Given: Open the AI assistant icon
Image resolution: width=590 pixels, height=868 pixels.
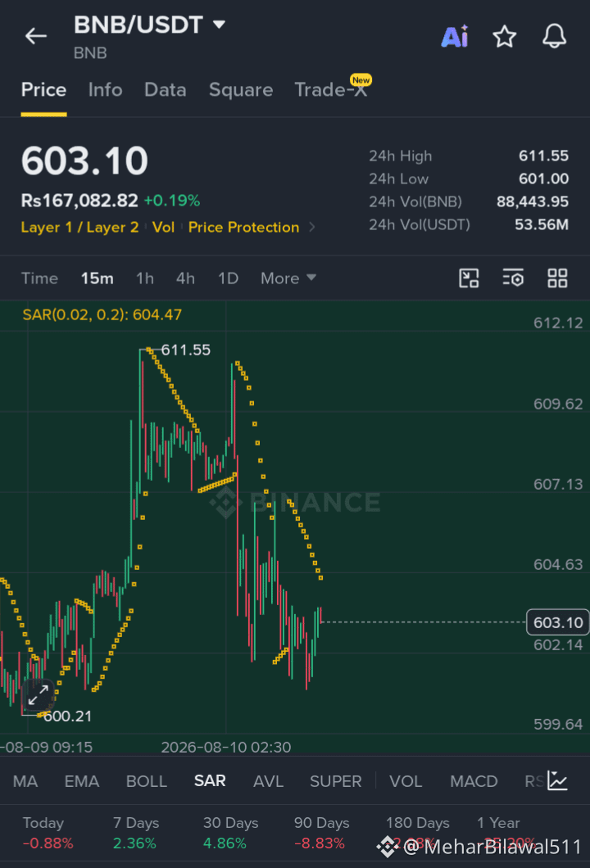Looking at the screenshot, I should tap(455, 37).
